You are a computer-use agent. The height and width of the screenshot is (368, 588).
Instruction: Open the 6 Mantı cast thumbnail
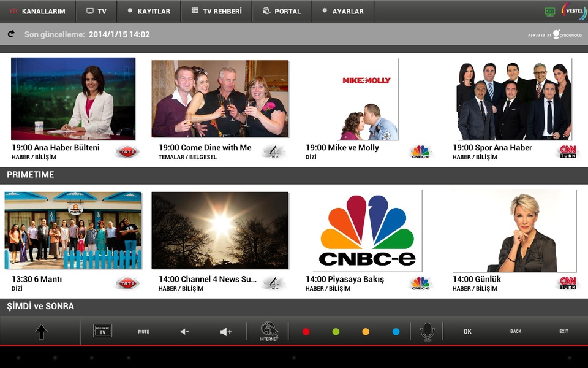click(x=73, y=231)
